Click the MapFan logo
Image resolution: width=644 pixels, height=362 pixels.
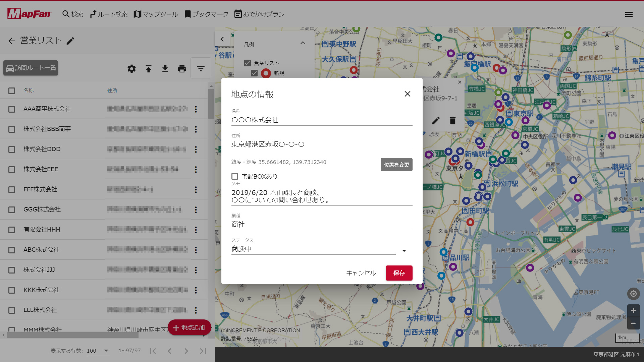point(29,14)
